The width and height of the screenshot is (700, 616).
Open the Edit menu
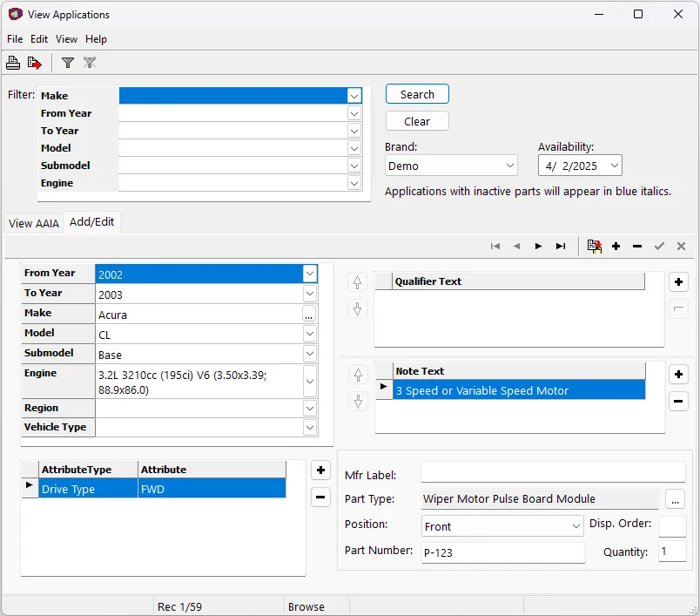click(39, 39)
